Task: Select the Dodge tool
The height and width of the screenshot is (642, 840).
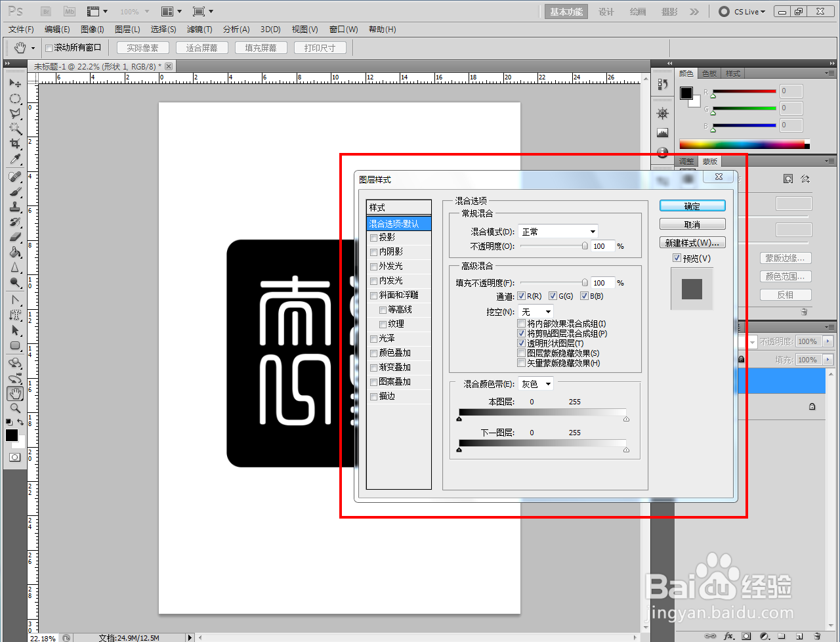Action: (15, 282)
